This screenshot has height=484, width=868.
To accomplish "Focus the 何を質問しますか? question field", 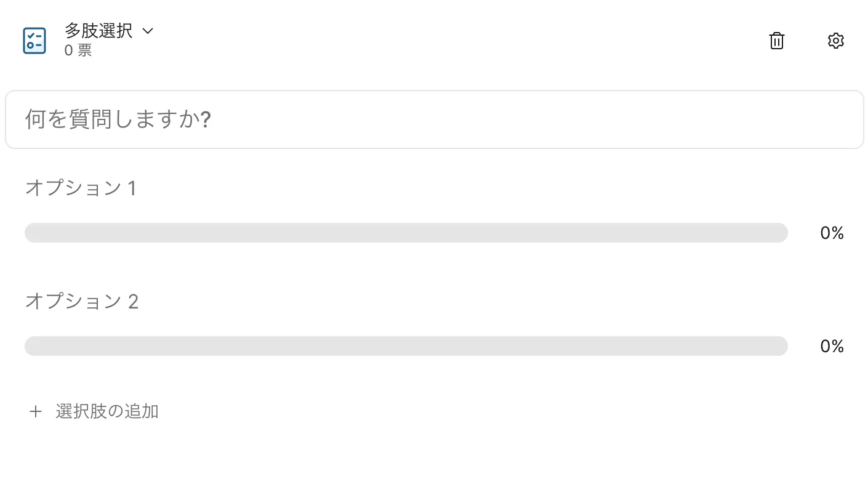I will [x=434, y=119].
